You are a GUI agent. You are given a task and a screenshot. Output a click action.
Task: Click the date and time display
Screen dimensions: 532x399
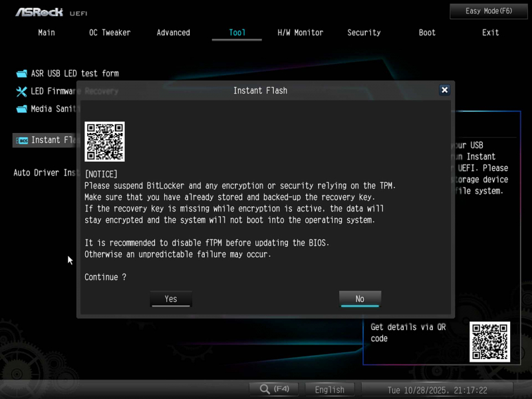438,390
